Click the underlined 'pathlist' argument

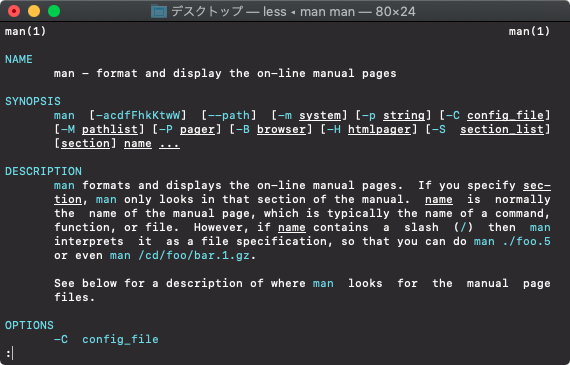coord(110,129)
